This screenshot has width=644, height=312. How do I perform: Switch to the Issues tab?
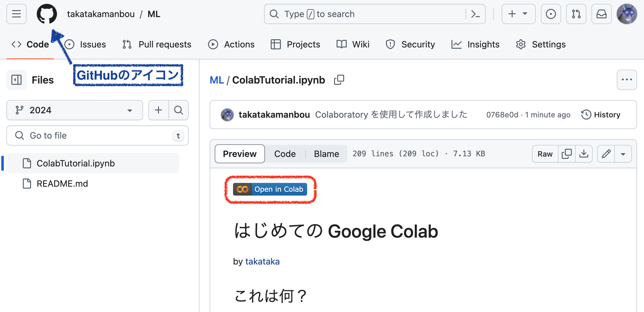point(85,44)
